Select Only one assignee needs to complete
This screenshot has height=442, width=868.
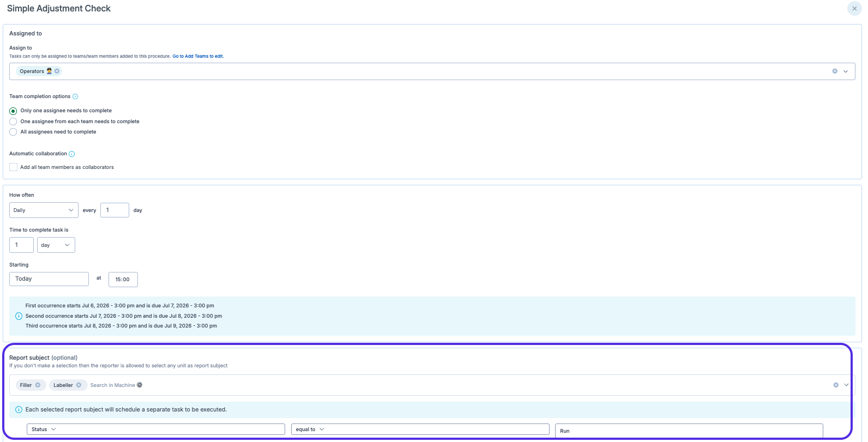click(13, 111)
